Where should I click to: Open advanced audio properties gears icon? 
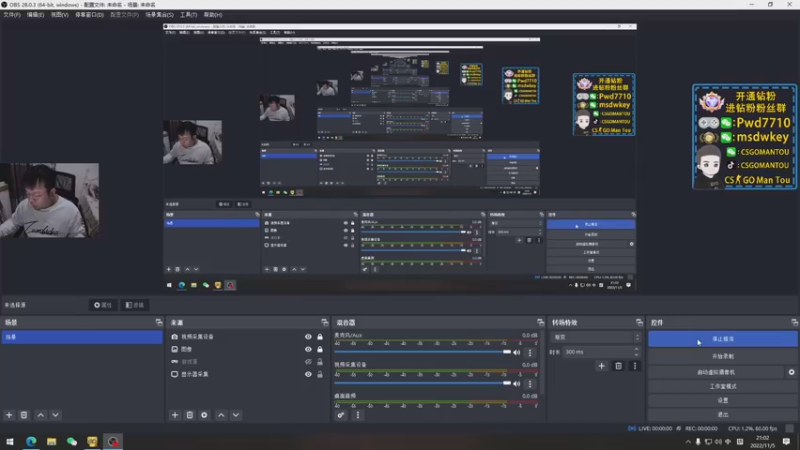coord(341,415)
